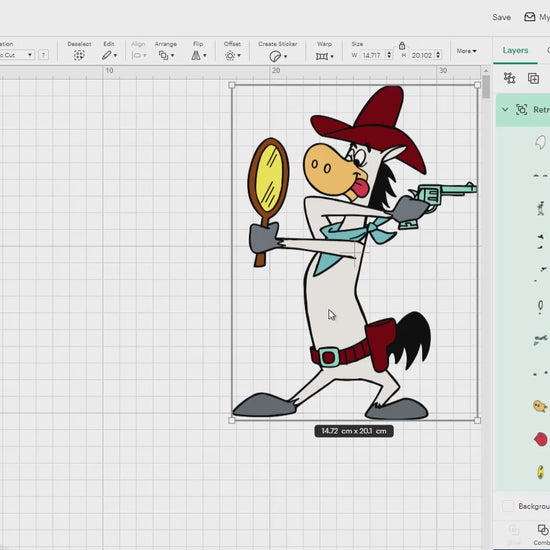Open the Arrange tool
The width and height of the screenshot is (550, 550).
[x=163, y=55]
